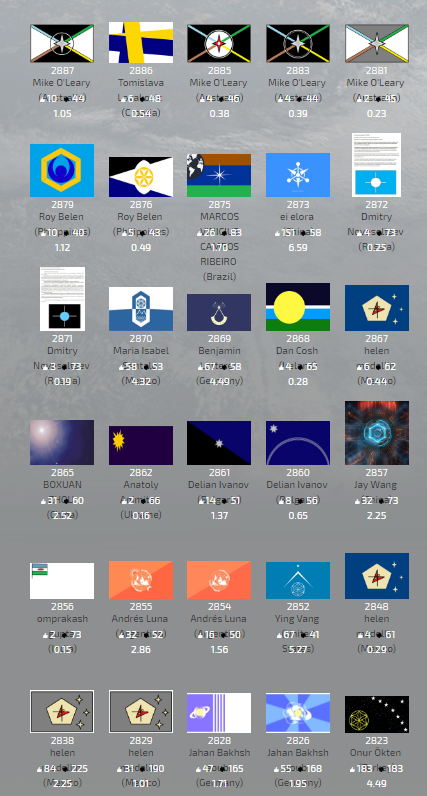View blue arc flag 2860 thumbnail
427x796 pixels.
coord(298,443)
